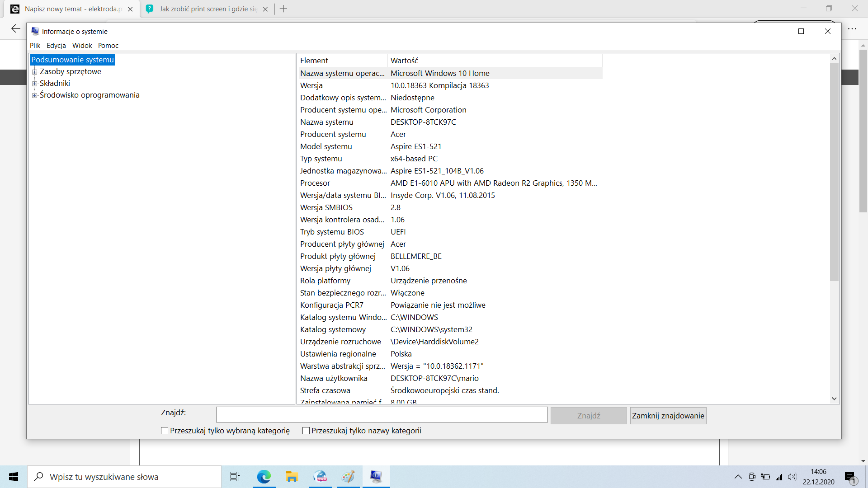Image resolution: width=868 pixels, height=488 pixels.
Task: Open the Widok menu
Action: [82, 46]
